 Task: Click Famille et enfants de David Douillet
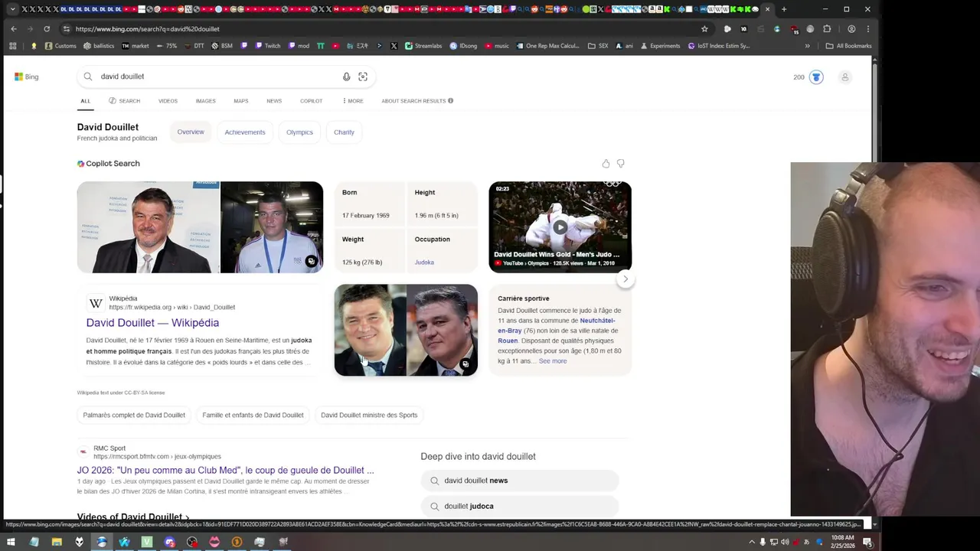point(253,415)
